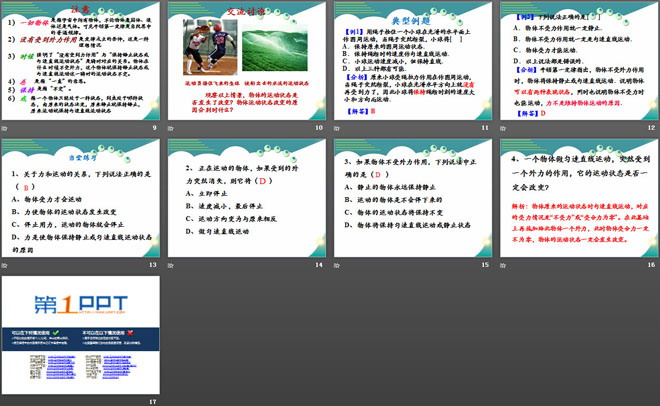Viewport: 660px width, 406px height.
Task: Click the animation star icon under slide 15
Action: pos(337,265)
